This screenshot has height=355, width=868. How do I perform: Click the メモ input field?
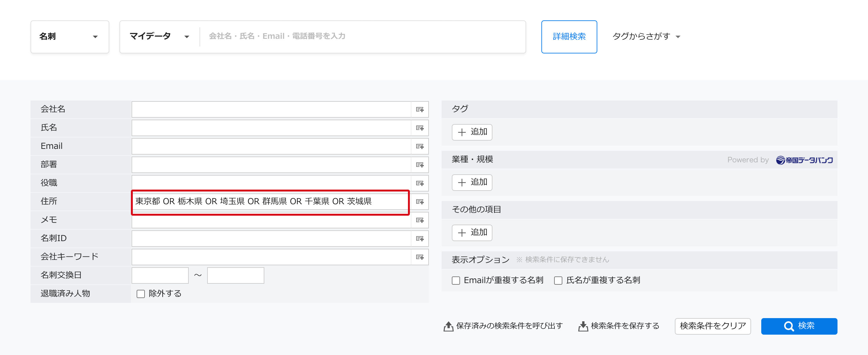(x=271, y=221)
